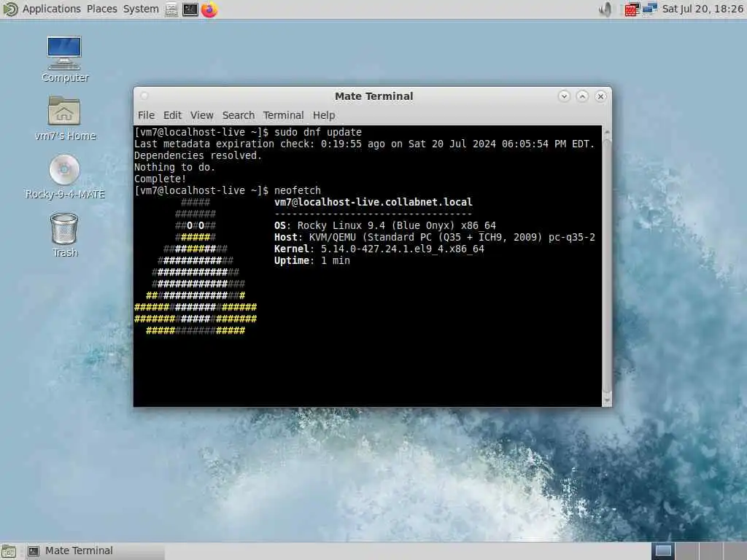This screenshot has height=560, width=747.
Task: Launch Firefox from the top panel
Action: [x=209, y=9]
